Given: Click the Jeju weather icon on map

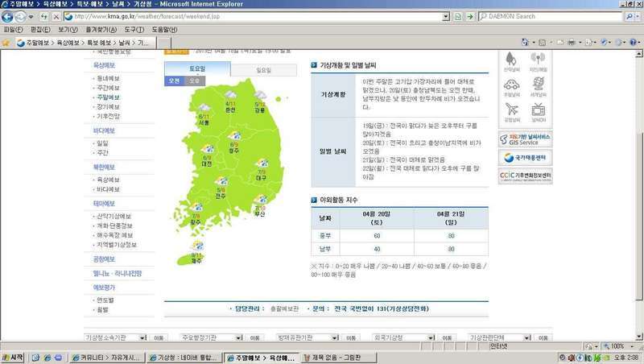Looking at the screenshot, I should pyautogui.click(x=197, y=246).
